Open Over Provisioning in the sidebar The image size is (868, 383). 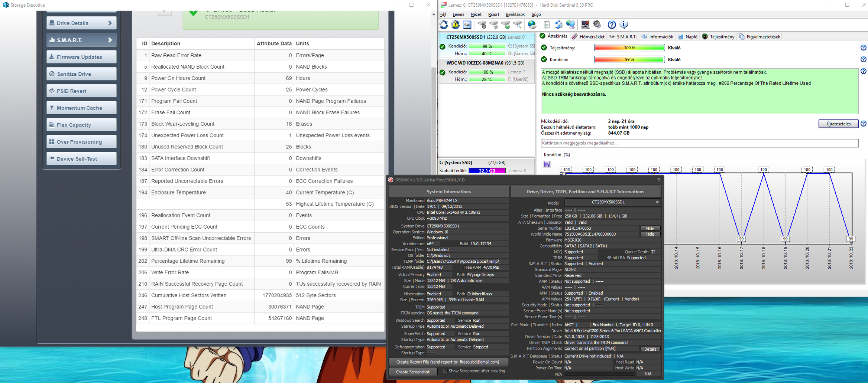tap(81, 142)
